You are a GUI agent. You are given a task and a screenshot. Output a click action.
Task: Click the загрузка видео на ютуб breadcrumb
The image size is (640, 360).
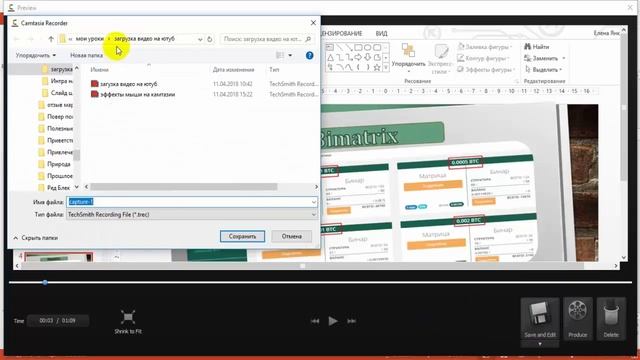click(144, 39)
